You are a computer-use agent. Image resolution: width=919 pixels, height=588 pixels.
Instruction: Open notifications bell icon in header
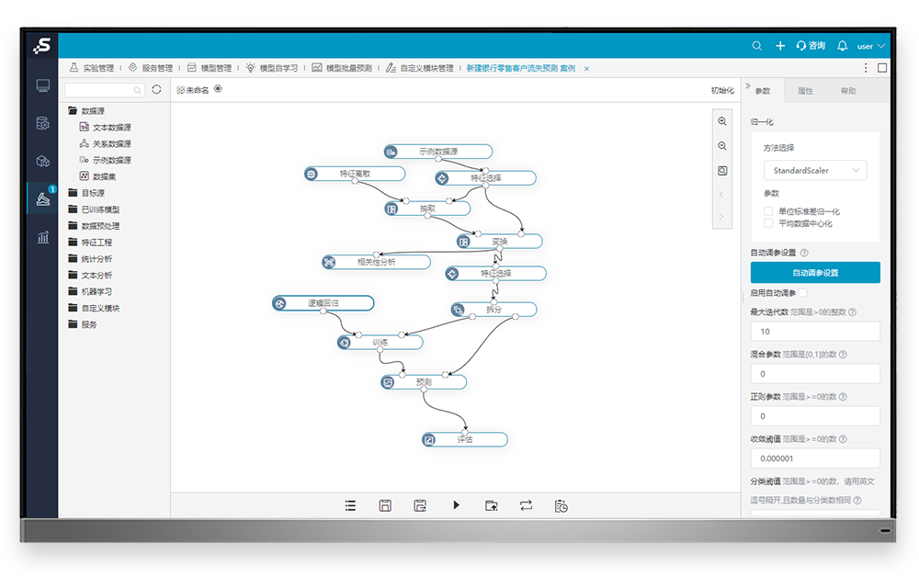pyautogui.click(x=842, y=46)
